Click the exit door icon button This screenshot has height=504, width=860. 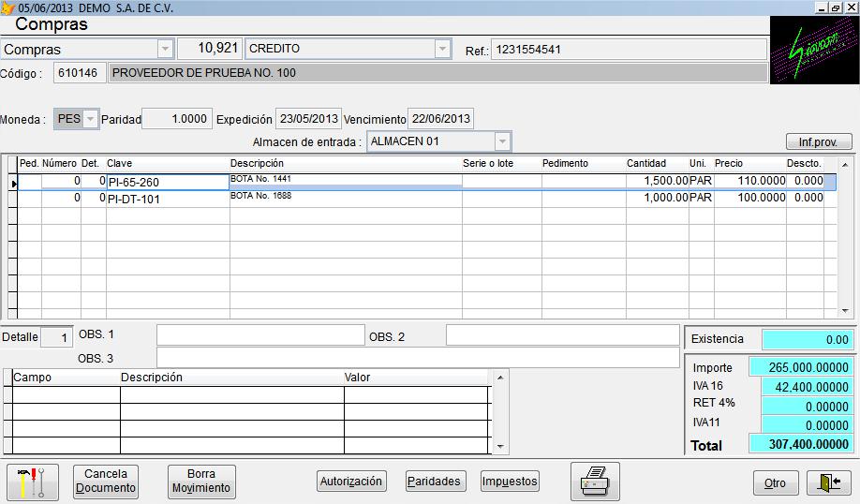828,482
